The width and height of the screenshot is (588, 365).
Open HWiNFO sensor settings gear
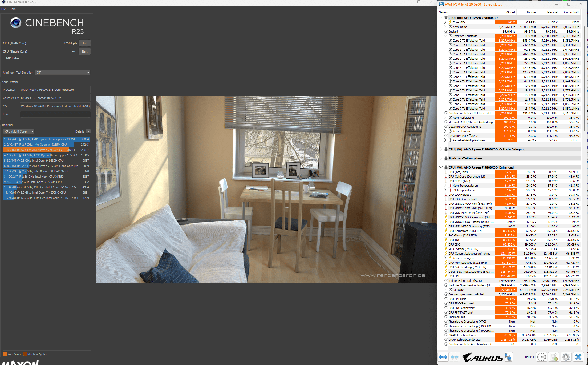click(x=566, y=357)
